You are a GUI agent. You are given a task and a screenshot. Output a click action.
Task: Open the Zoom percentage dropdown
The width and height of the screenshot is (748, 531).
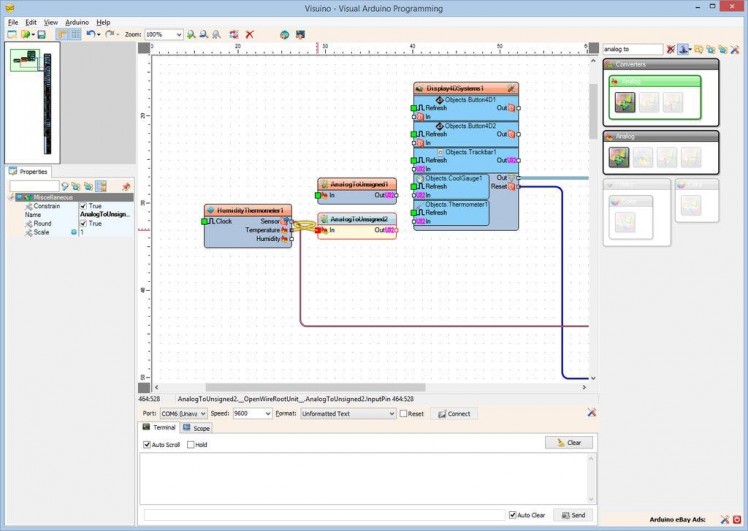click(x=178, y=34)
